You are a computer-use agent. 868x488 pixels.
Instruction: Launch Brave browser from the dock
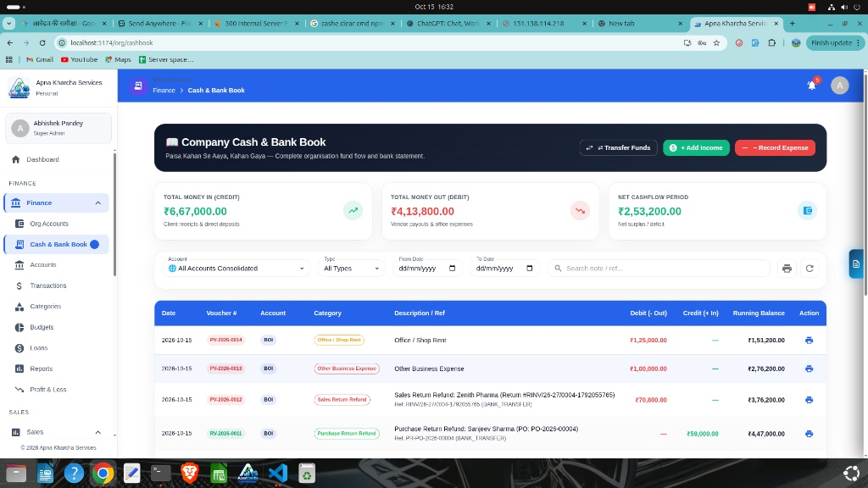click(x=190, y=473)
